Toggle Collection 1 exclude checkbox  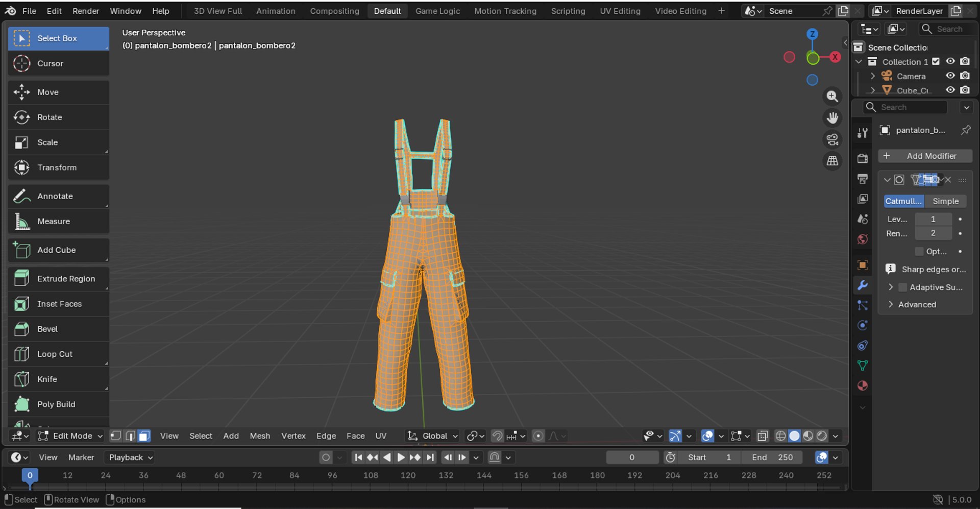coord(936,61)
